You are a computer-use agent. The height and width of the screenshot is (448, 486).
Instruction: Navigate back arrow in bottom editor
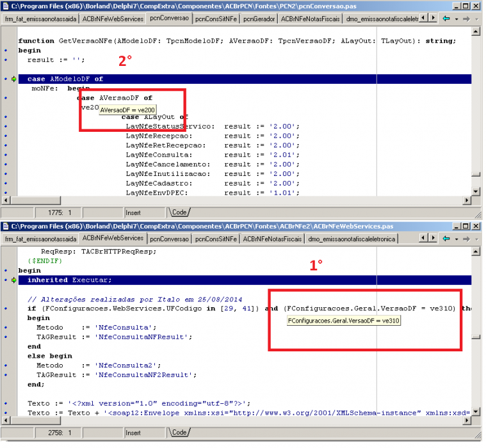(446, 239)
